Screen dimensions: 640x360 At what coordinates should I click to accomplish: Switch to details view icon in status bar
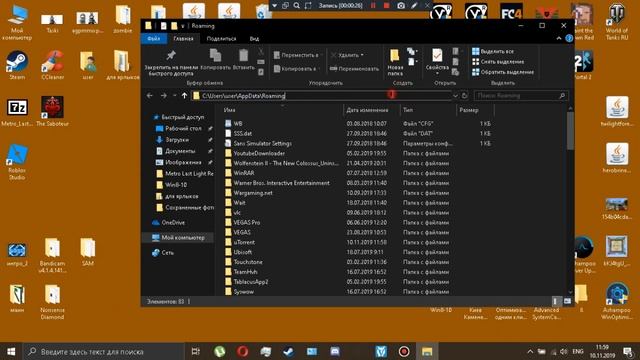tap(555, 301)
